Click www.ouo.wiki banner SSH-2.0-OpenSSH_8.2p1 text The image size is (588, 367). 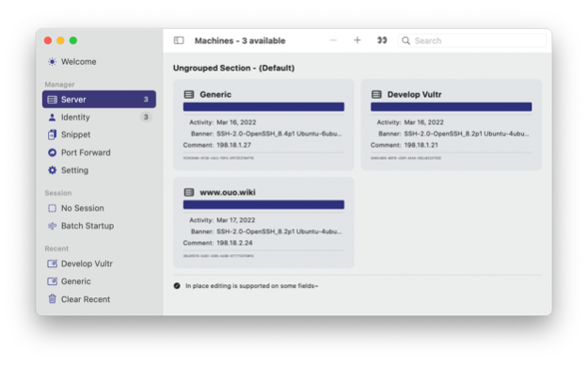[279, 231]
